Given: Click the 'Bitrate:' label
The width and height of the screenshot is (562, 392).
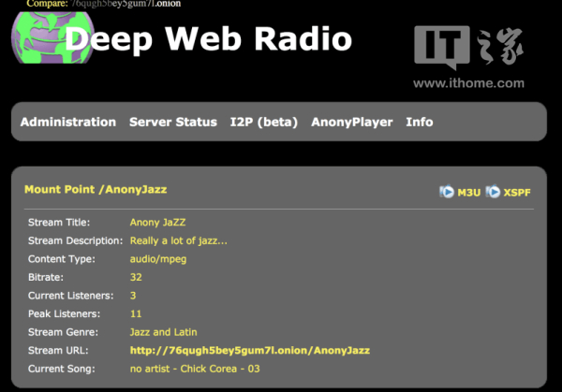Looking at the screenshot, I should pyautogui.click(x=46, y=277).
